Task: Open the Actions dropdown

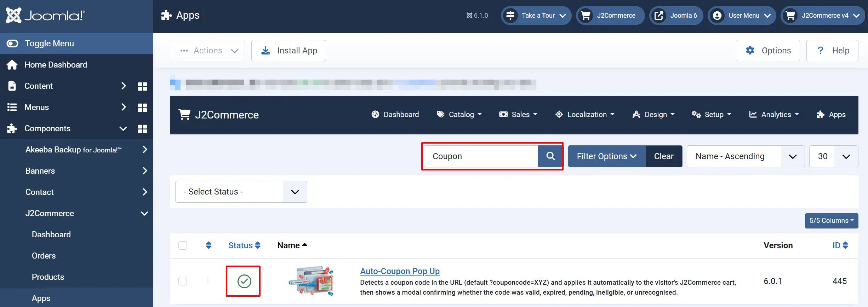Action: tap(207, 51)
